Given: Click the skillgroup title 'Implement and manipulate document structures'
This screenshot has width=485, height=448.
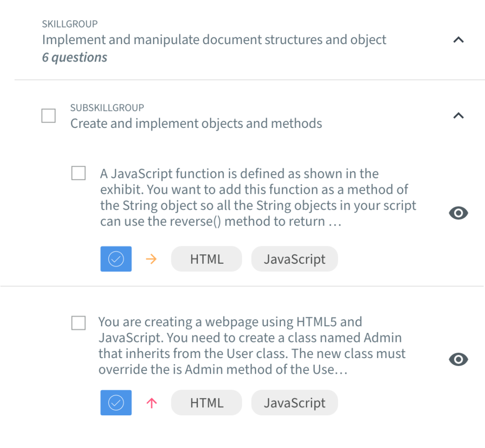Looking at the screenshot, I should 214,40.
